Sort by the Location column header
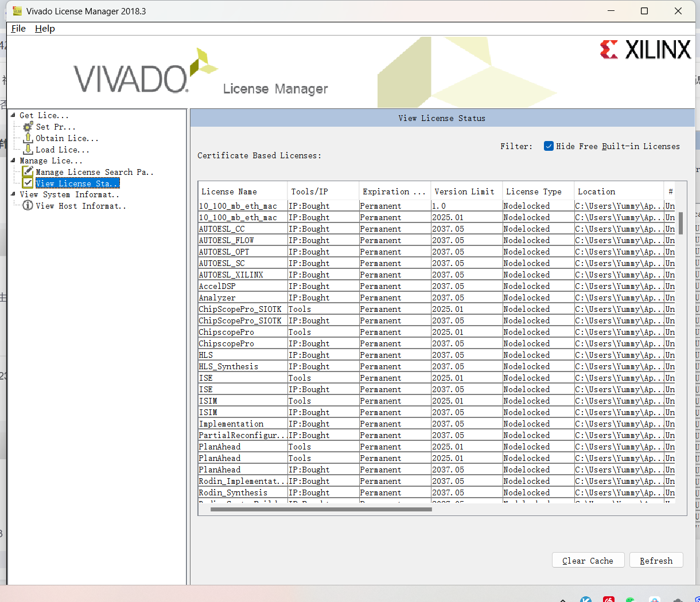Screen dimensions: 700x602 coord(619,191)
